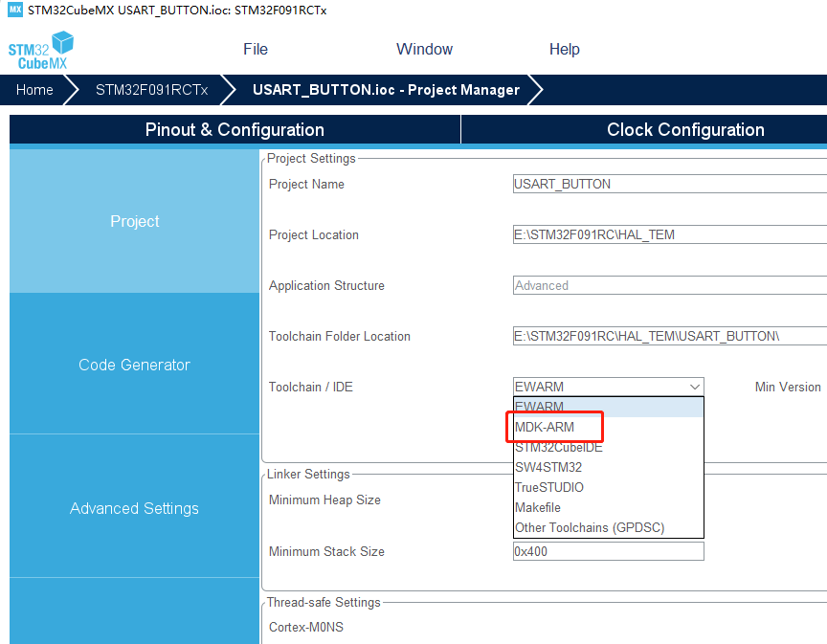Select Makefile from the toolchain list
The height and width of the screenshot is (644, 827).
pos(609,507)
